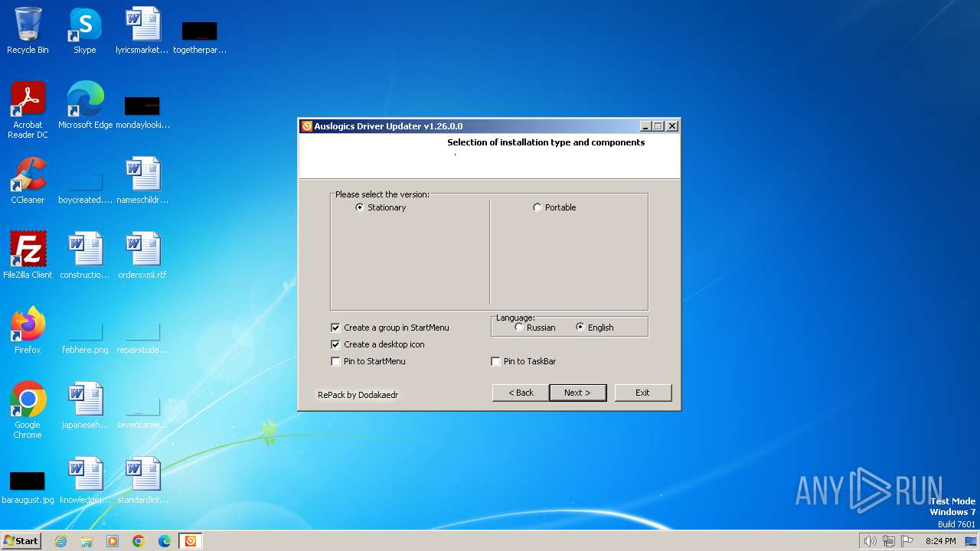Click Exit to quit the installer
This screenshot has height=551, width=980.
(643, 393)
